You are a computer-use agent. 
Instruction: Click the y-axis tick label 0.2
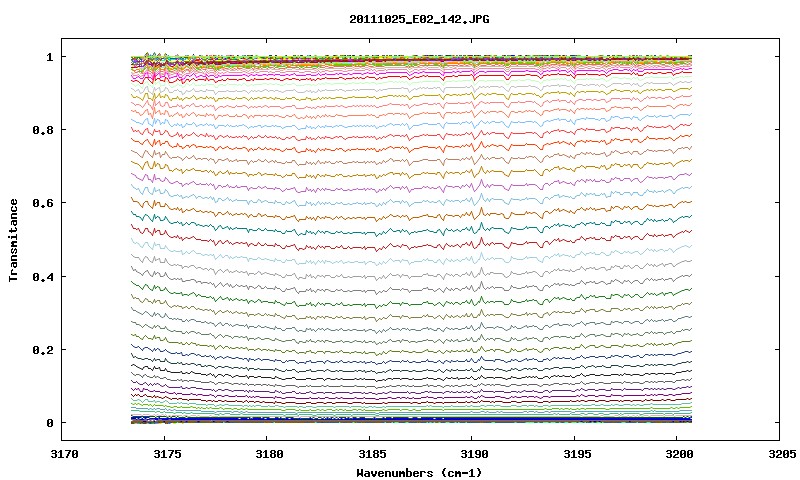pos(43,350)
